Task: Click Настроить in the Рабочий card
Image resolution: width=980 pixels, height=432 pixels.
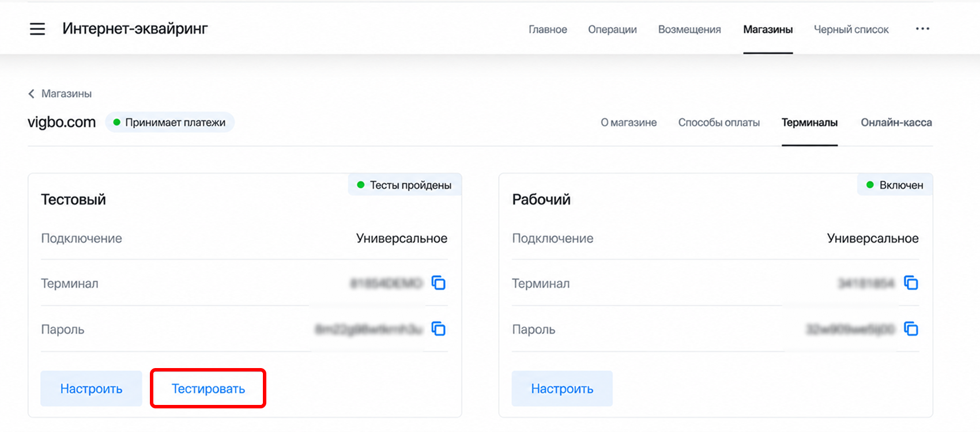Action: (x=562, y=389)
